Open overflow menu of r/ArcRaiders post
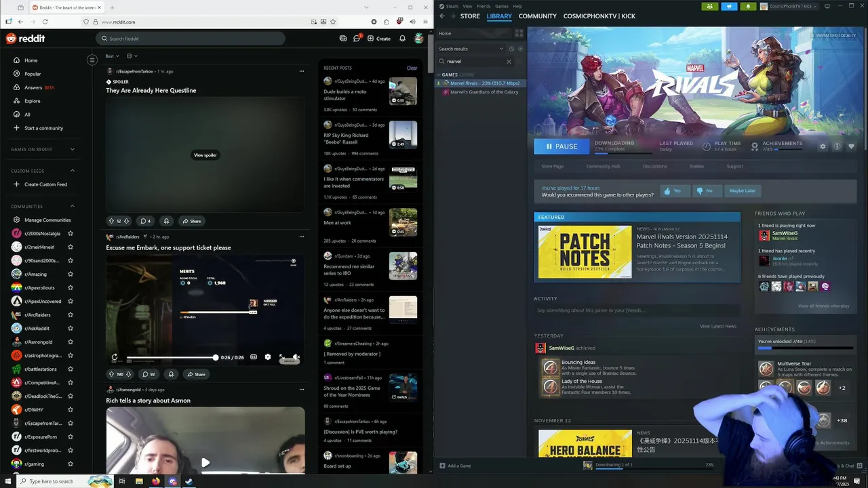Screen dimensions: 868x488 click(x=301, y=237)
